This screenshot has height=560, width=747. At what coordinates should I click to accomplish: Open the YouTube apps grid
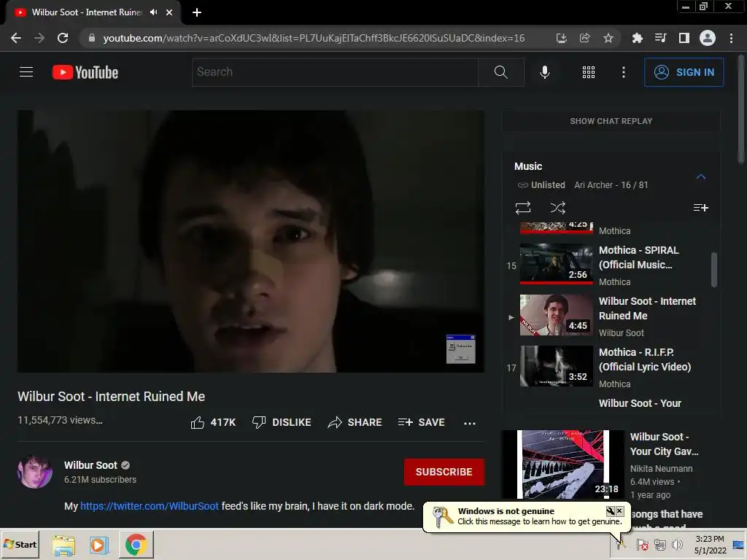click(x=589, y=72)
